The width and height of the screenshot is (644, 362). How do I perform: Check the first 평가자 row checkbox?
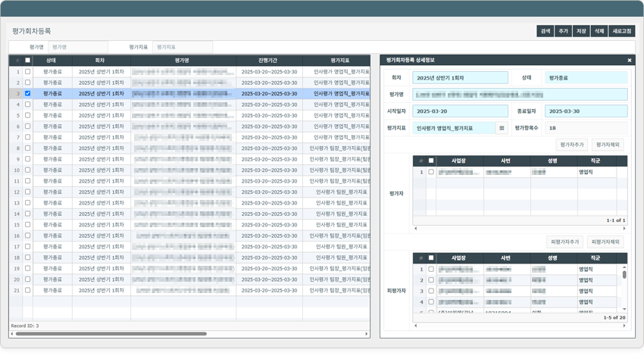(x=431, y=172)
